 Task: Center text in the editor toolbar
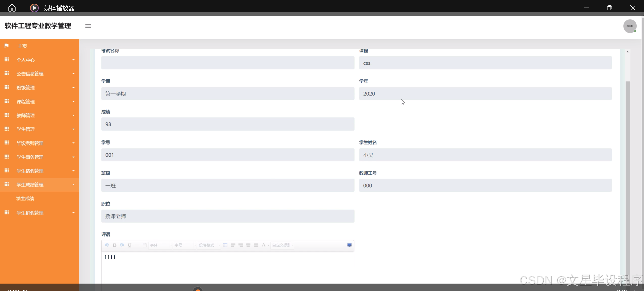point(248,245)
